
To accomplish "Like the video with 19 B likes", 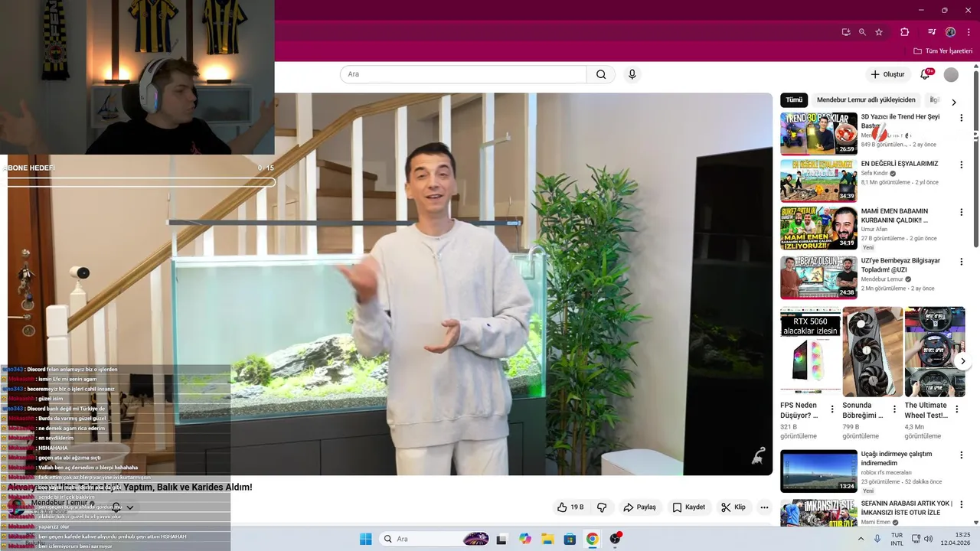I will (570, 507).
